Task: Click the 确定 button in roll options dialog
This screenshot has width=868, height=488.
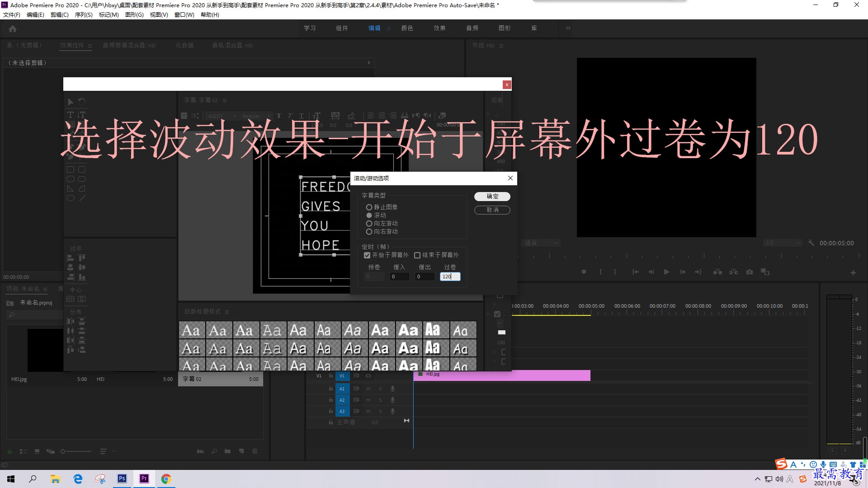Action: pyautogui.click(x=492, y=197)
